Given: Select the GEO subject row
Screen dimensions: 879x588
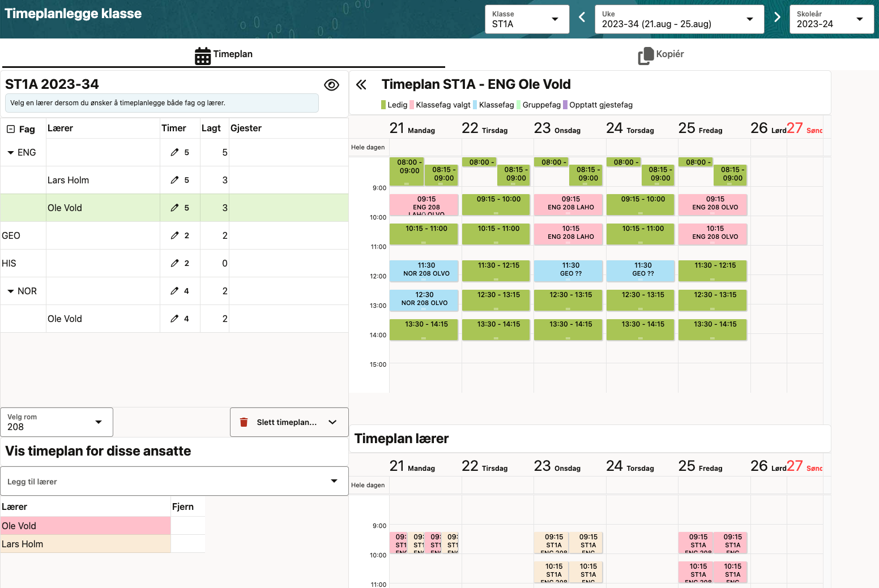Looking at the screenshot, I should (174, 235).
